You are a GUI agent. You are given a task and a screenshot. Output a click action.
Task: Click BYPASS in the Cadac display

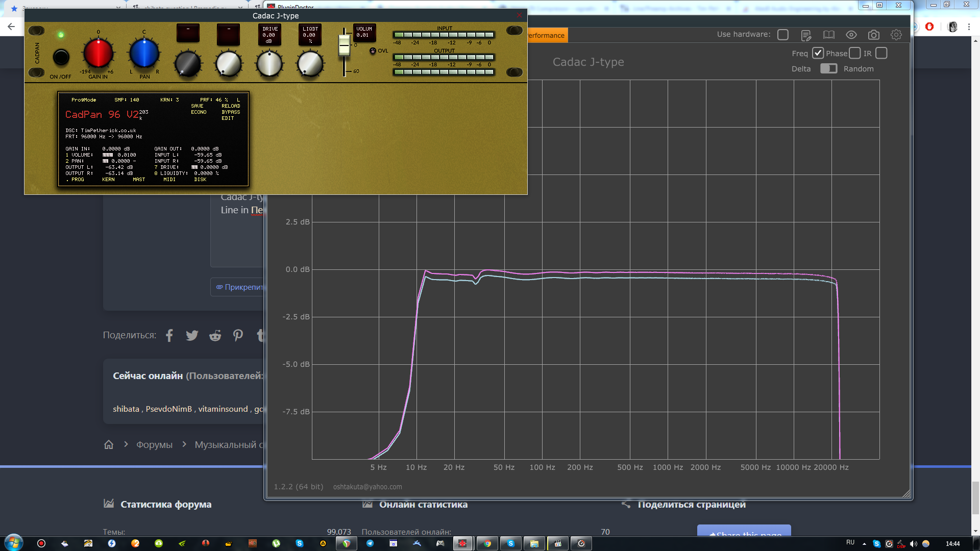[231, 112]
